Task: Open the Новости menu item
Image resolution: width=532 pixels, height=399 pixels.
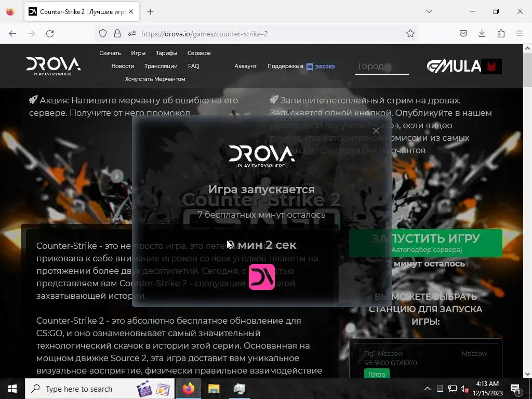Action: coord(123,66)
